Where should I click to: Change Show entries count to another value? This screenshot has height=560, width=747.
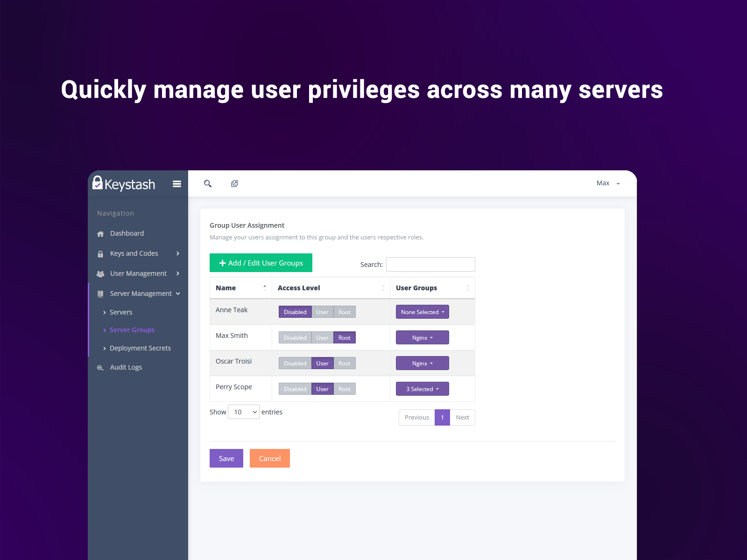coord(243,412)
